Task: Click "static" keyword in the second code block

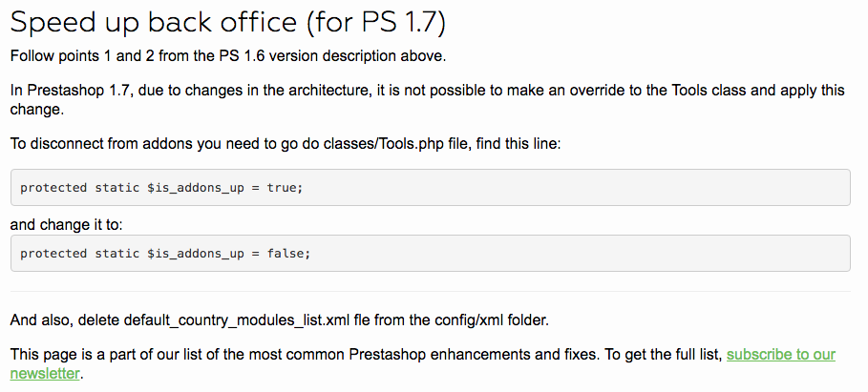Action: [x=116, y=254]
